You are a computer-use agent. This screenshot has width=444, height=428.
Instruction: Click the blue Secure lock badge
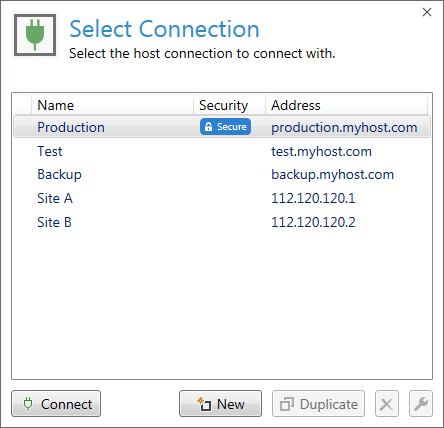[225, 127]
